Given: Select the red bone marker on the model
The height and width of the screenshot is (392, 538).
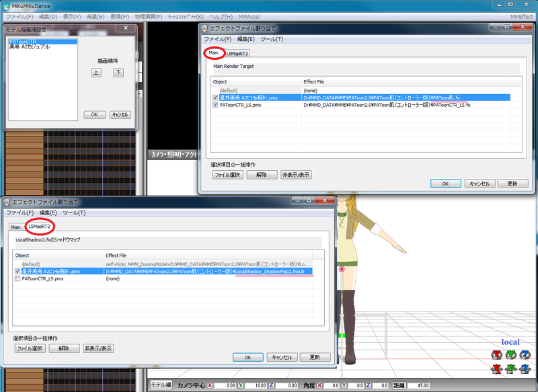Looking at the screenshot, I should (342, 269).
